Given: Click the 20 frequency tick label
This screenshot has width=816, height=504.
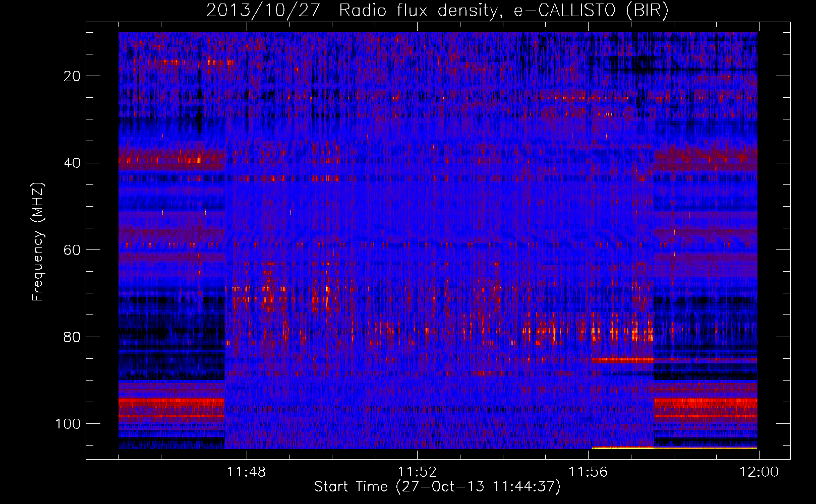Looking at the screenshot, I should coord(73,76).
